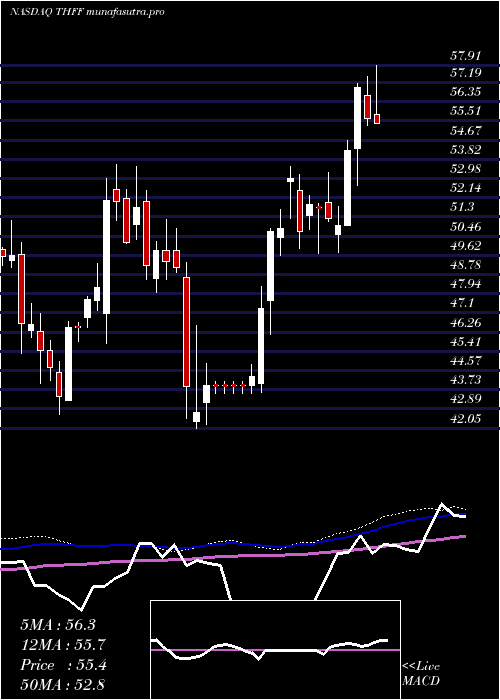500x700 pixels.
Task: Click the 44.57 price axis label
Action: (x=465, y=361)
